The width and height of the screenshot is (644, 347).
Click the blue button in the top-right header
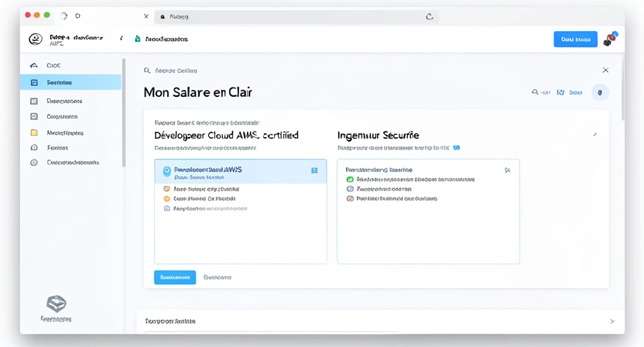[x=575, y=40]
